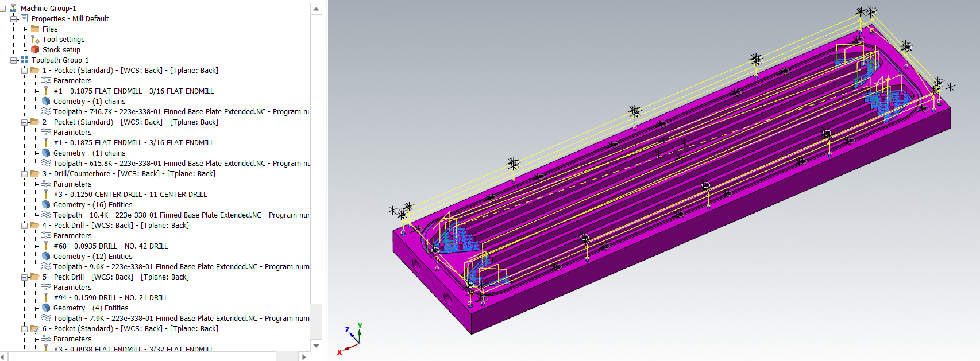Collapse the Machine Group-1 tree node
Image resolution: width=980 pixels, height=361 pixels.
(x=3, y=9)
